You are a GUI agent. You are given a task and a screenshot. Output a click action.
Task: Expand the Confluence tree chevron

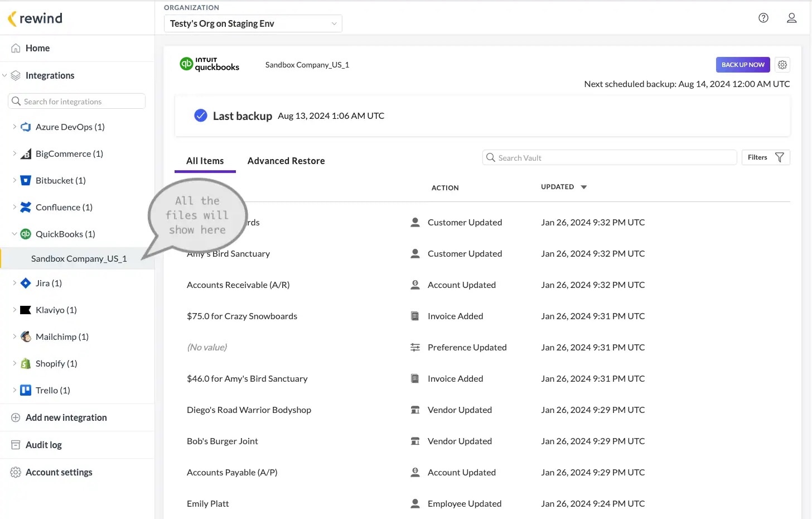[x=14, y=207]
